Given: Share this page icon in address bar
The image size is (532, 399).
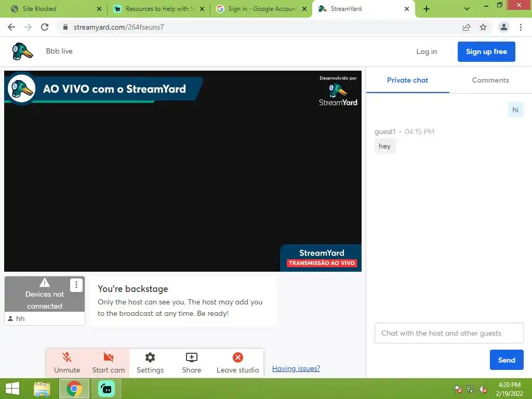Looking at the screenshot, I should click(467, 27).
